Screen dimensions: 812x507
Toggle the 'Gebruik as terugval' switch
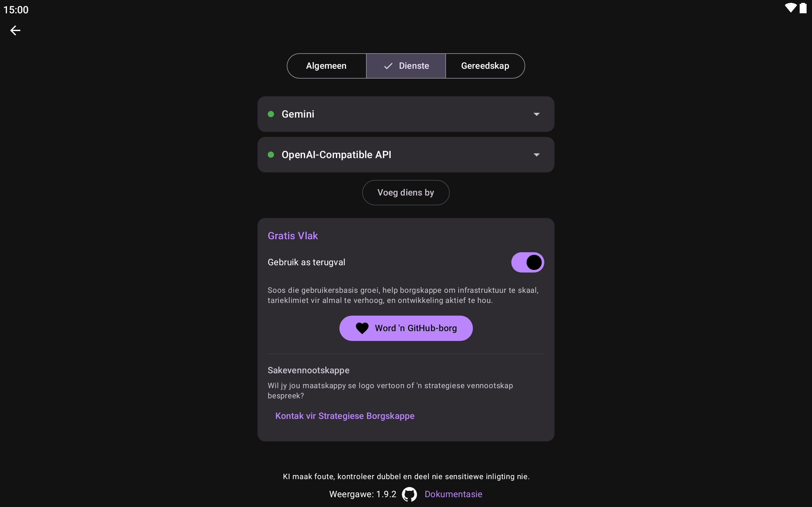coord(527,262)
